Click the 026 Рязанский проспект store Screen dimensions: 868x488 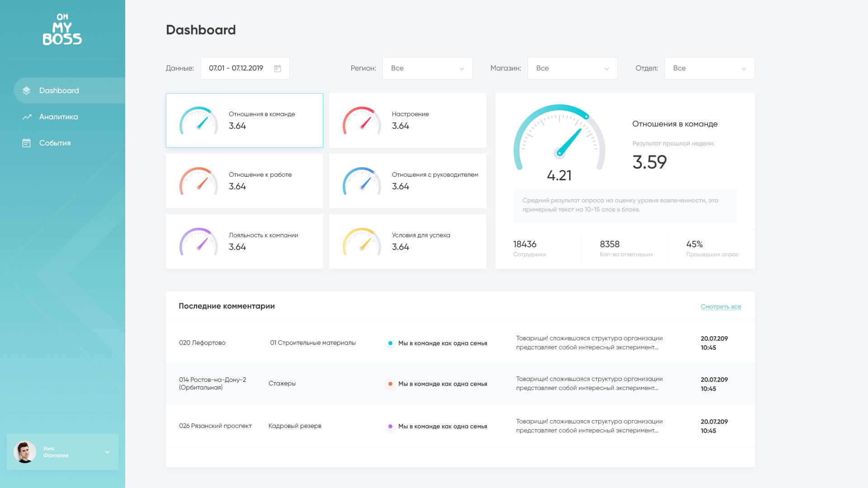pyautogui.click(x=215, y=426)
